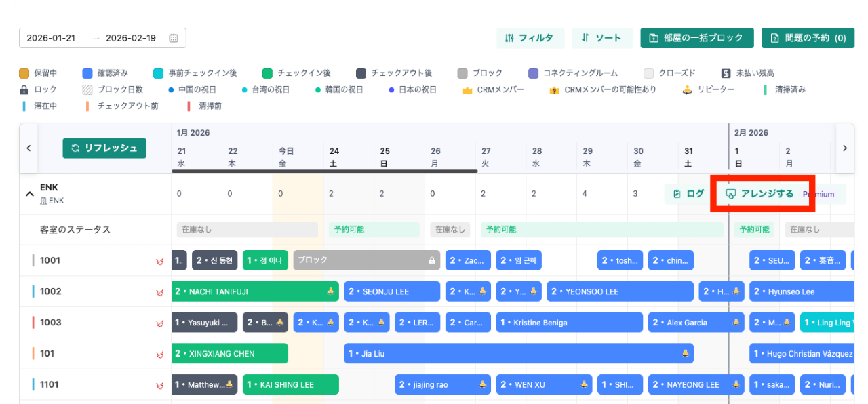Viewport: 868px width, 404px height.
Task: Click 部屋の一括ブロック bulk block button
Action: (696, 39)
